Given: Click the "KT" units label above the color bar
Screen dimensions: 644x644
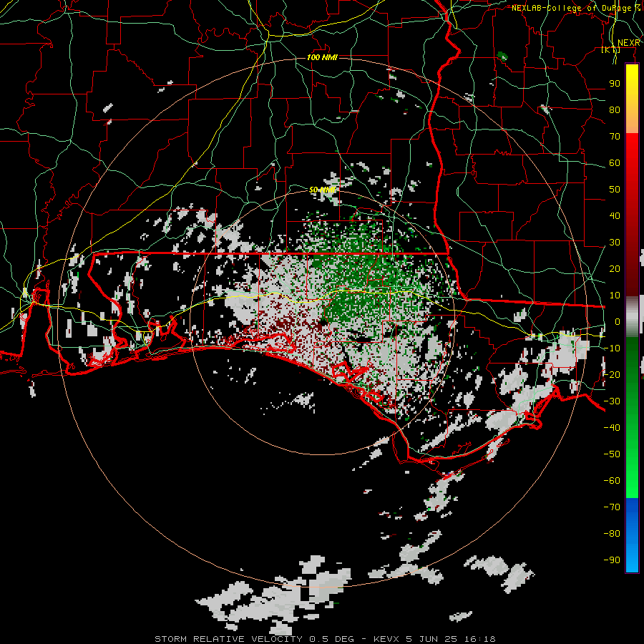Looking at the screenshot, I should coord(611,49).
